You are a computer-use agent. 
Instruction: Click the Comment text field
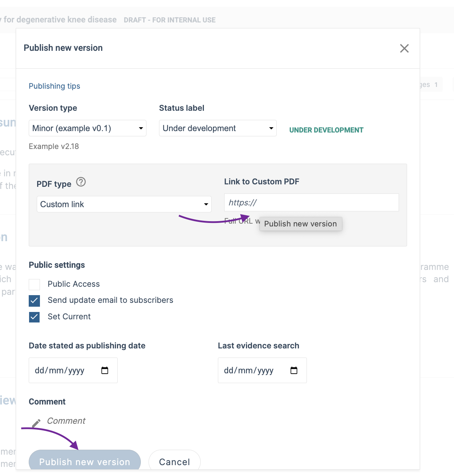[x=66, y=421]
